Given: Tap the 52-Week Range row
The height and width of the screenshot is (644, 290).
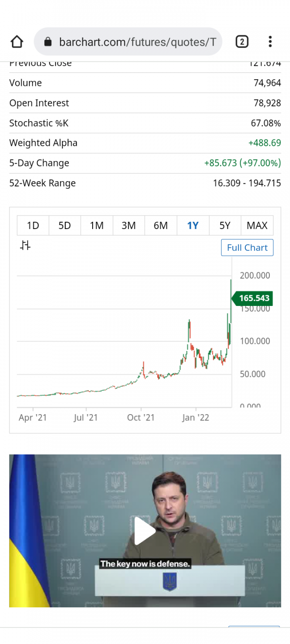Looking at the screenshot, I should 145,183.
